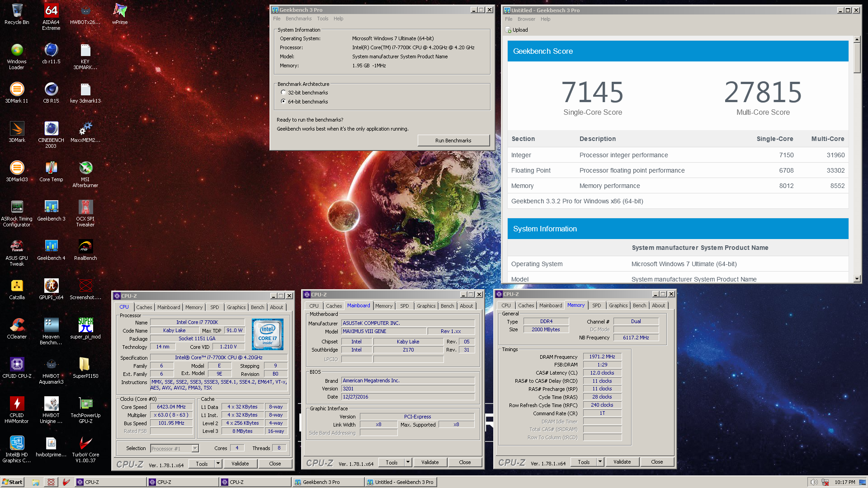Expand Tools dropdown arrow in Mainboard CPU-Z window

coord(408,462)
